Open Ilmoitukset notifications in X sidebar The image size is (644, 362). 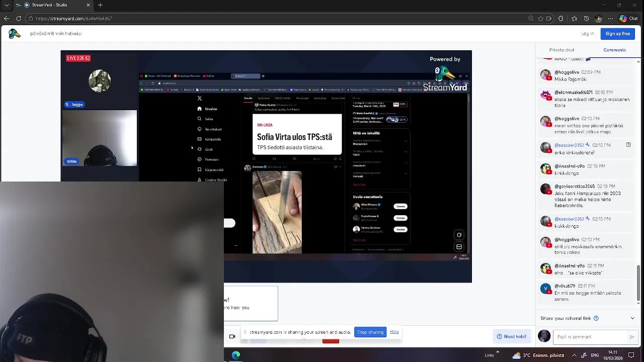(210, 129)
